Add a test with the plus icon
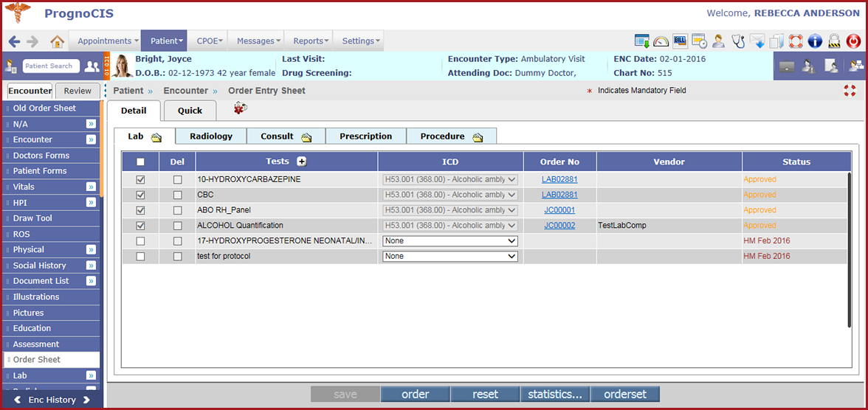Image resolution: width=868 pixels, height=410 pixels. [302, 161]
